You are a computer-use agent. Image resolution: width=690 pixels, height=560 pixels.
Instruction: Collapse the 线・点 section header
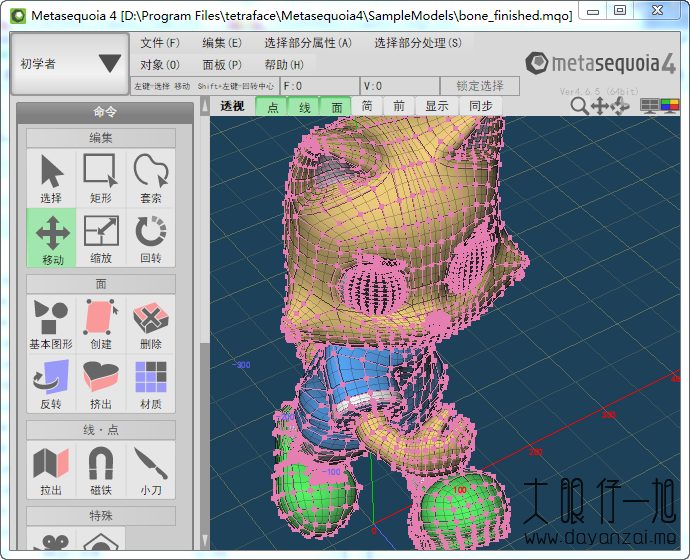pyautogui.click(x=101, y=430)
